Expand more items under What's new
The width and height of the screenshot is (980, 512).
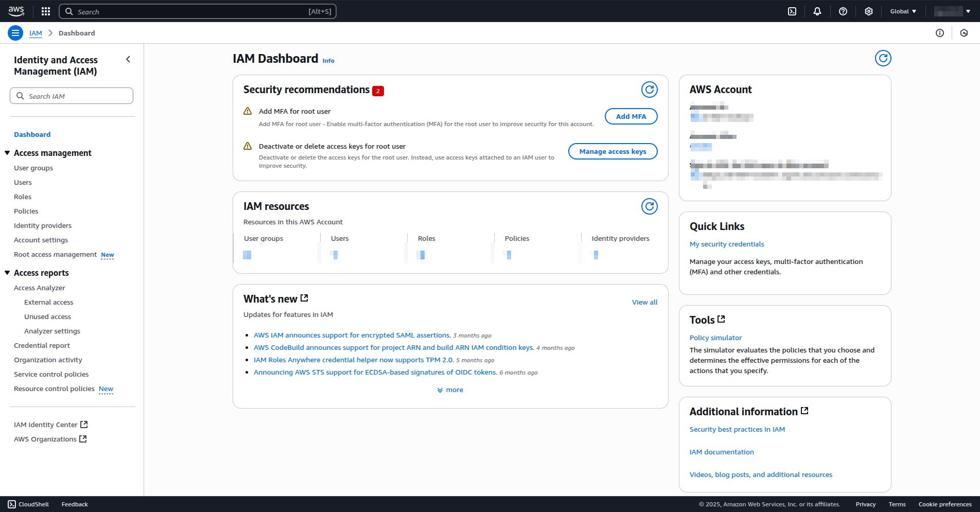(x=450, y=390)
